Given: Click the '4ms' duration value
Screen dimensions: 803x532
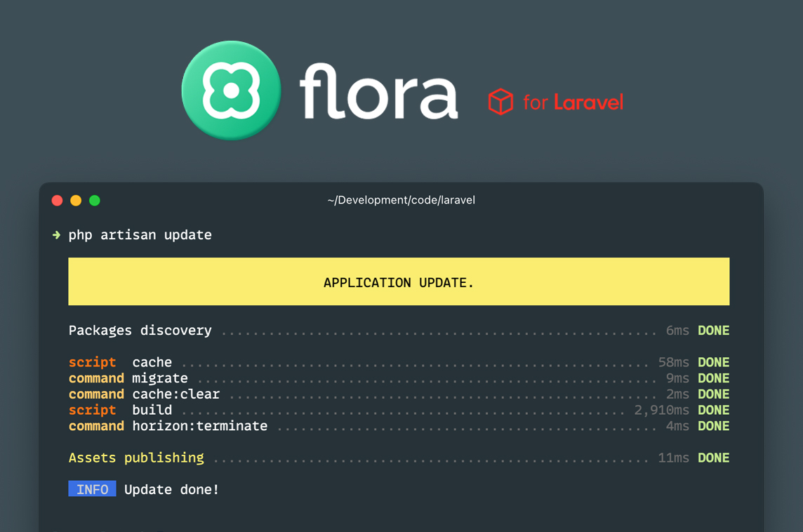Looking at the screenshot, I should tap(677, 426).
